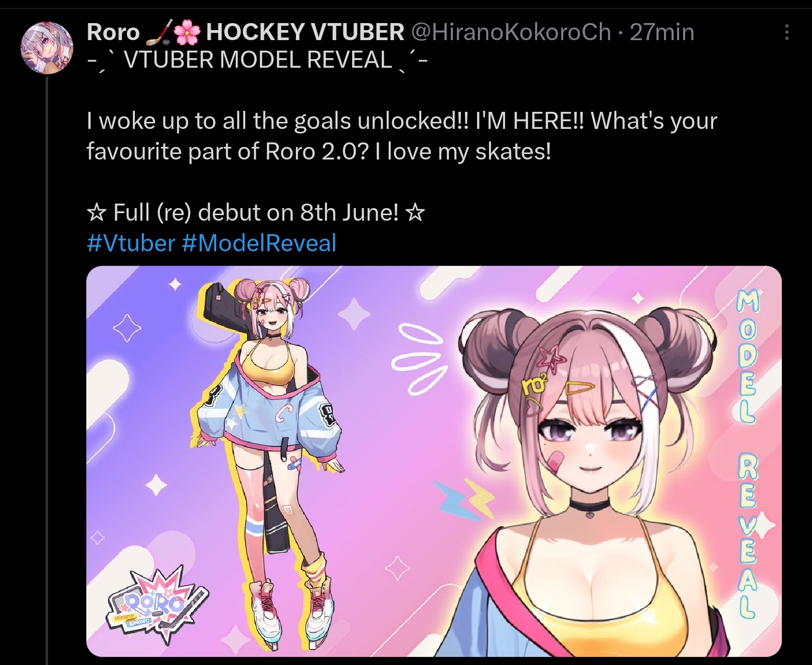This screenshot has height=665, width=812.
Task: Click the cherry blossom emoji in the name
Action: click(x=188, y=33)
